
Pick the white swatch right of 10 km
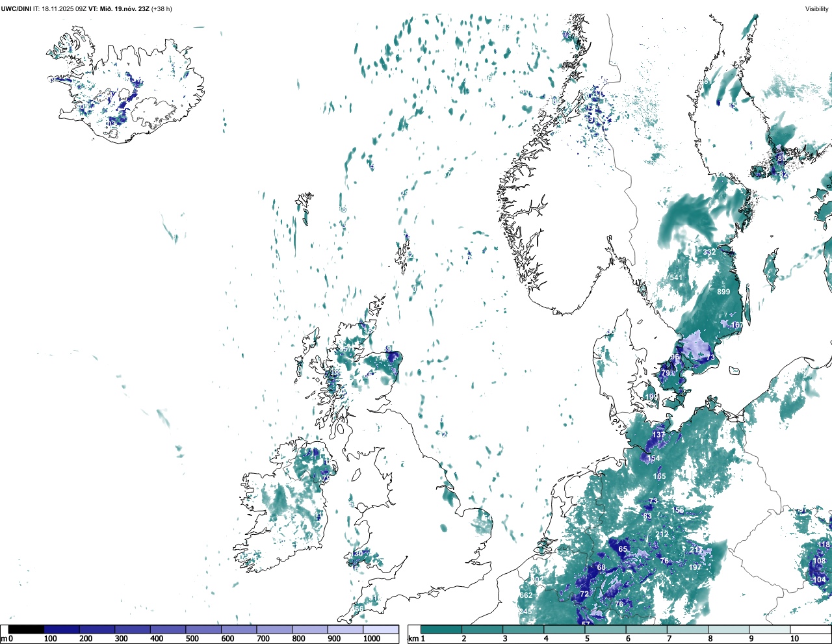(811, 629)
